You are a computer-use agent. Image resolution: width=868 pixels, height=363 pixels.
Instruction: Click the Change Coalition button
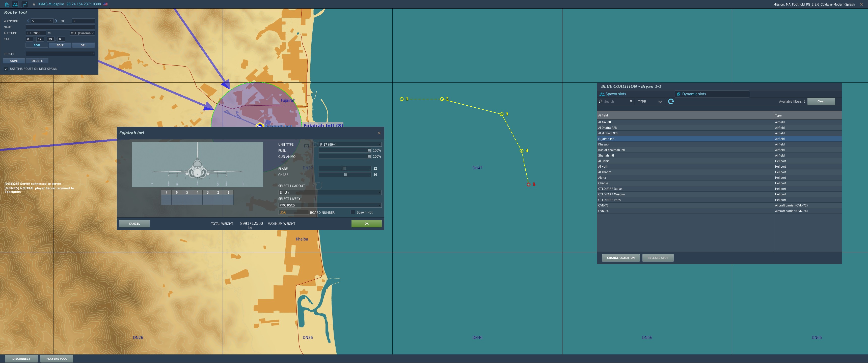click(620, 258)
